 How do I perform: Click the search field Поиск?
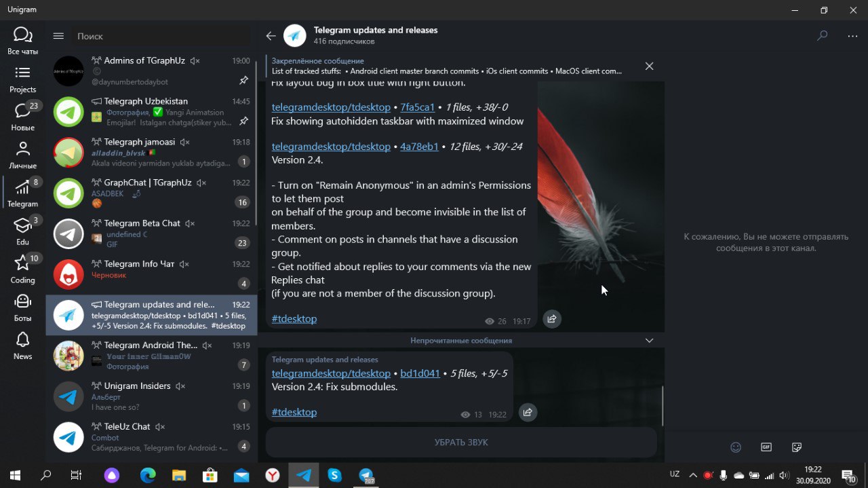pos(161,36)
